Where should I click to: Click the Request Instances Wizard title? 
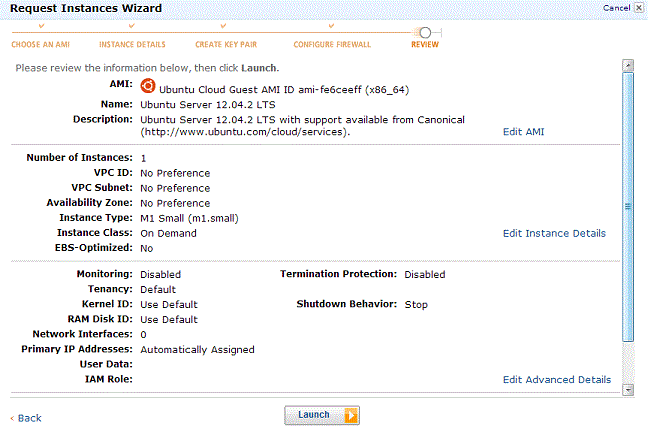click(x=86, y=8)
